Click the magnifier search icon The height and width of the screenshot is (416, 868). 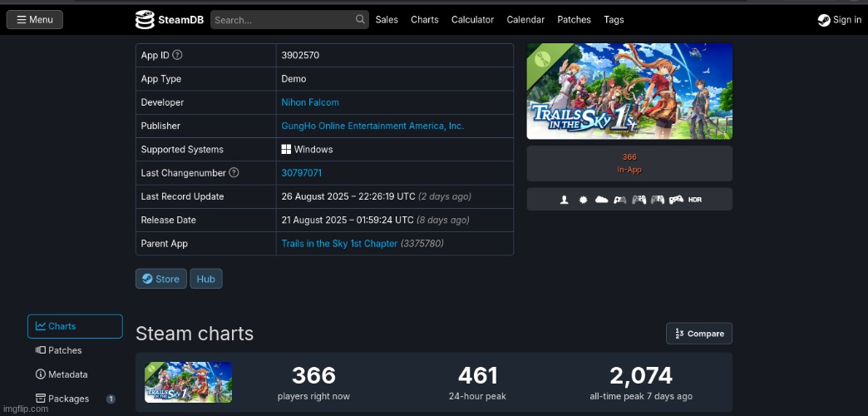click(x=360, y=19)
